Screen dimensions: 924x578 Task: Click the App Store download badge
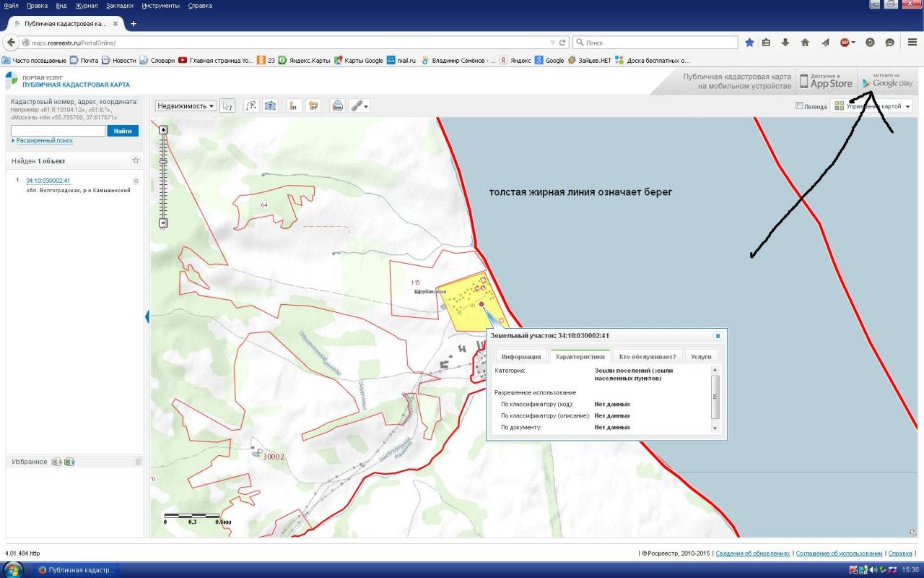coord(826,81)
